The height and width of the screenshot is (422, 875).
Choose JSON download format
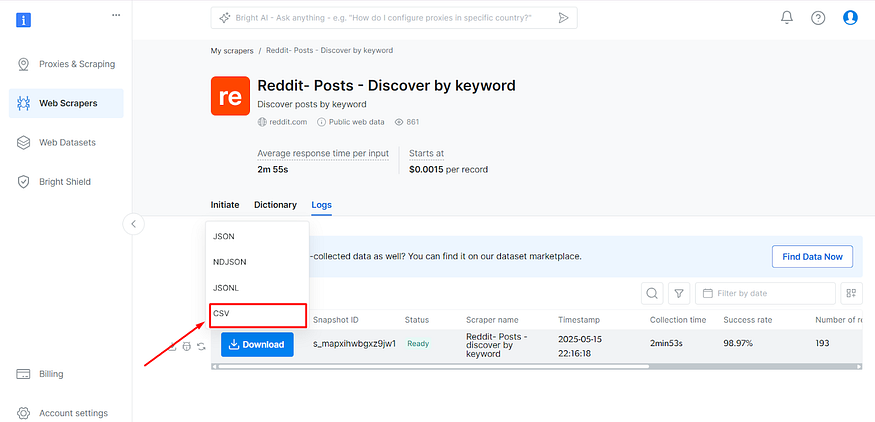(257, 237)
